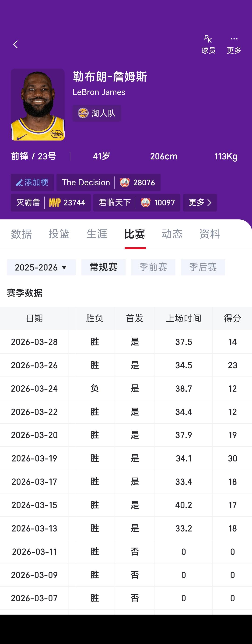Image resolution: width=252 pixels, height=644 pixels.
Task: Open the PK 球员 comparison
Action: pyautogui.click(x=208, y=45)
